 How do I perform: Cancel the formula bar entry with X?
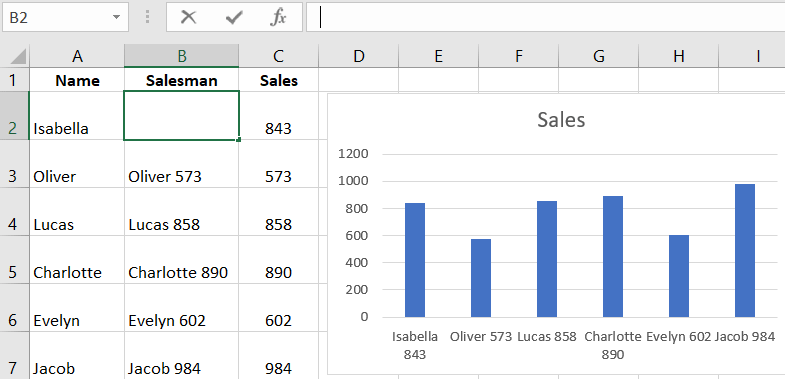(x=189, y=18)
